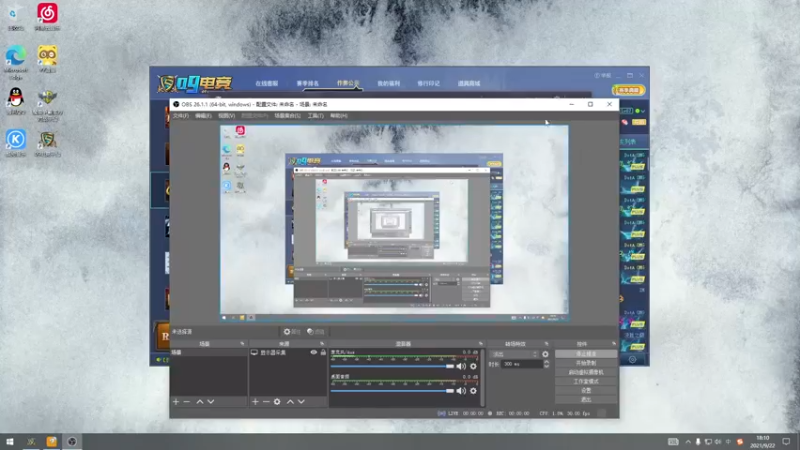
Task: Open source properties gear in the Sources panel
Action: point(277,402)
